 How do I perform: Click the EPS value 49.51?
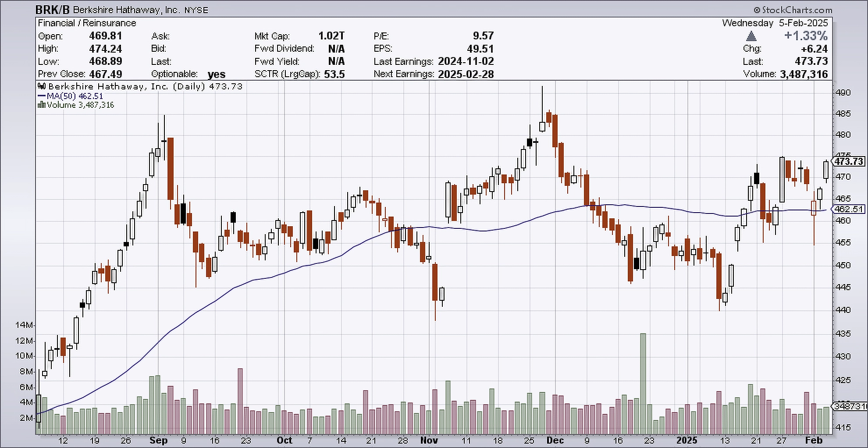pos(480,49)
